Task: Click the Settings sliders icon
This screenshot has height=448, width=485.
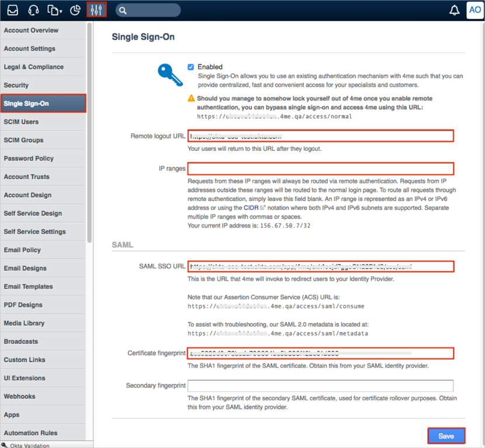Action: 96,10
